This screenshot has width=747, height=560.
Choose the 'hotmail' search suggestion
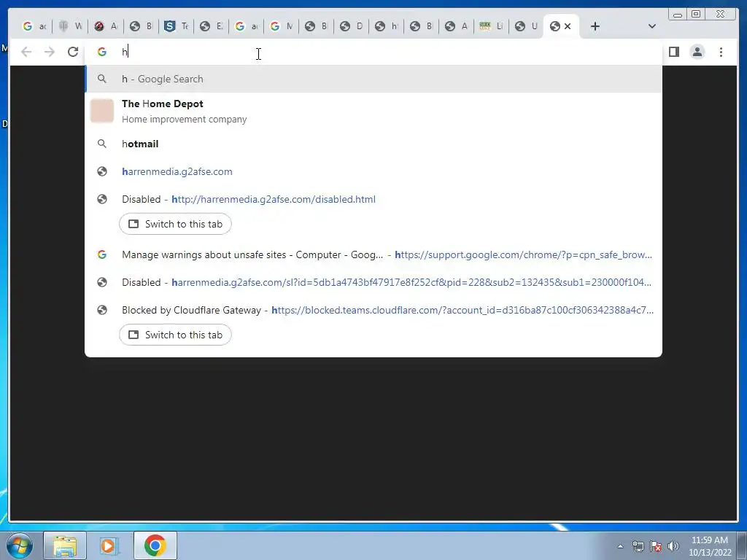(373, 144)
